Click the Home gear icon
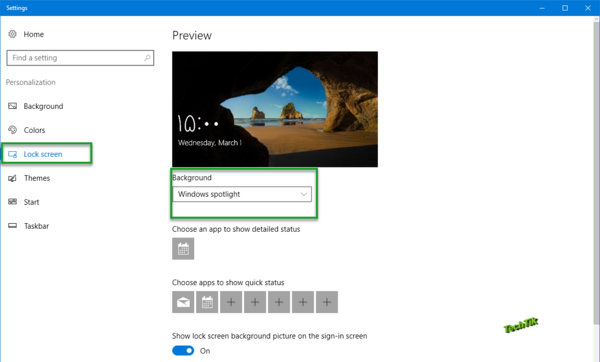The width and height of the screenshot is (600, 362). [12, 34]
